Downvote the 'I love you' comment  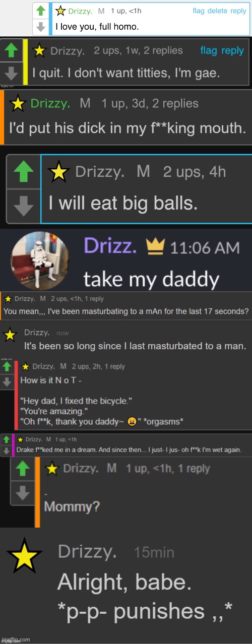click(41, 26)
